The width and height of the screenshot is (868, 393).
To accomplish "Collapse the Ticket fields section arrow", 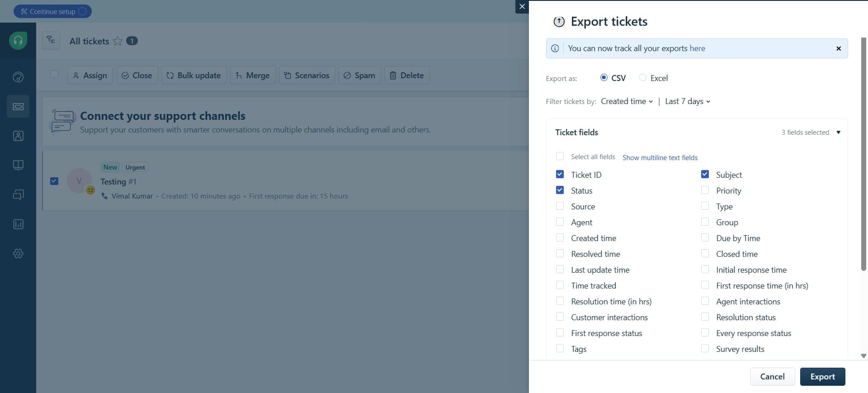I will [838, 133].
